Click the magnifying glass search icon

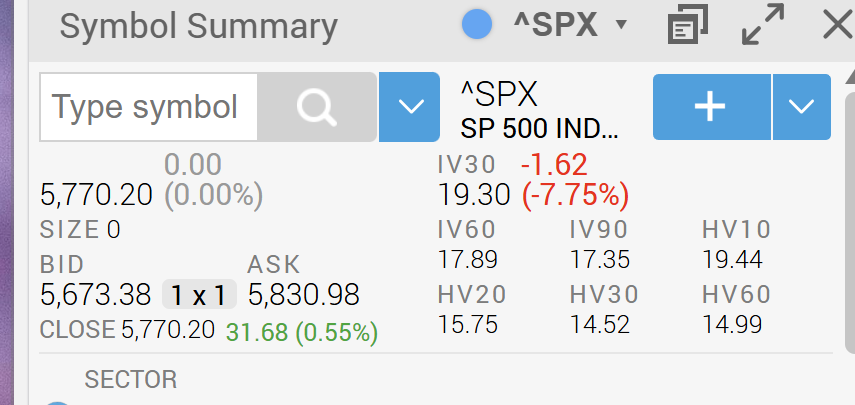[x=317, y=107]
